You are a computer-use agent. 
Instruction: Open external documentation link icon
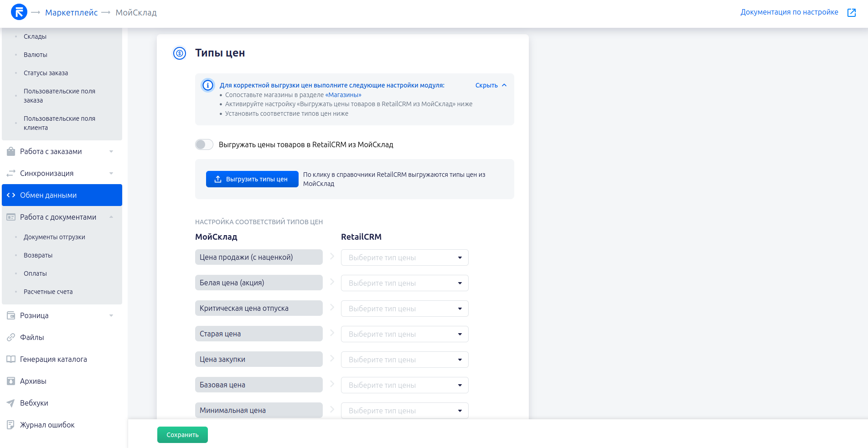pos(851,13)
